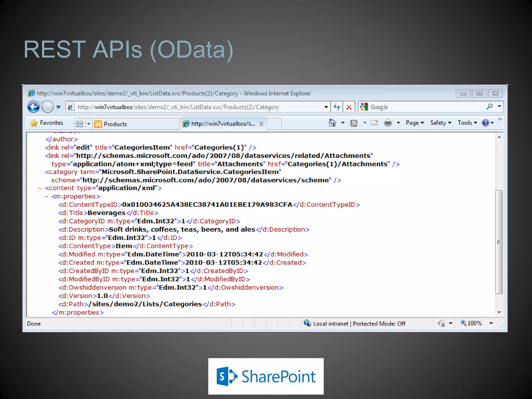
Task: Click the ContentType Item value
Action: pos(124,246)
